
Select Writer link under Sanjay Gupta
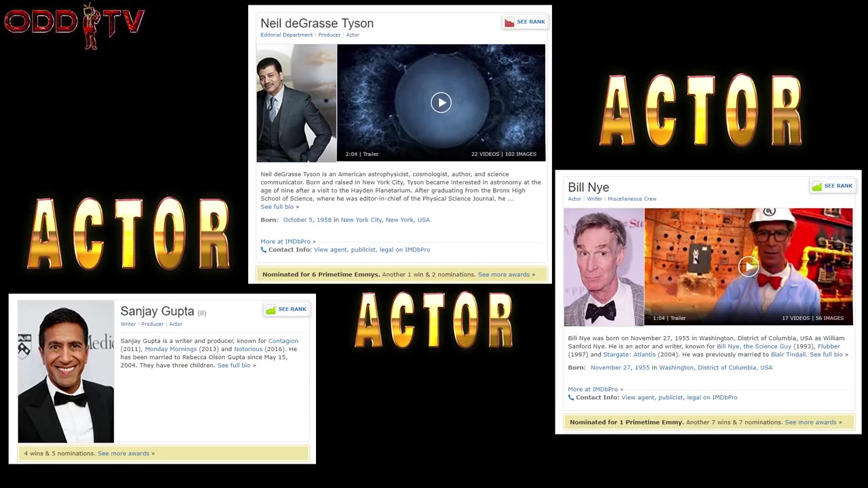click(128, 324)
